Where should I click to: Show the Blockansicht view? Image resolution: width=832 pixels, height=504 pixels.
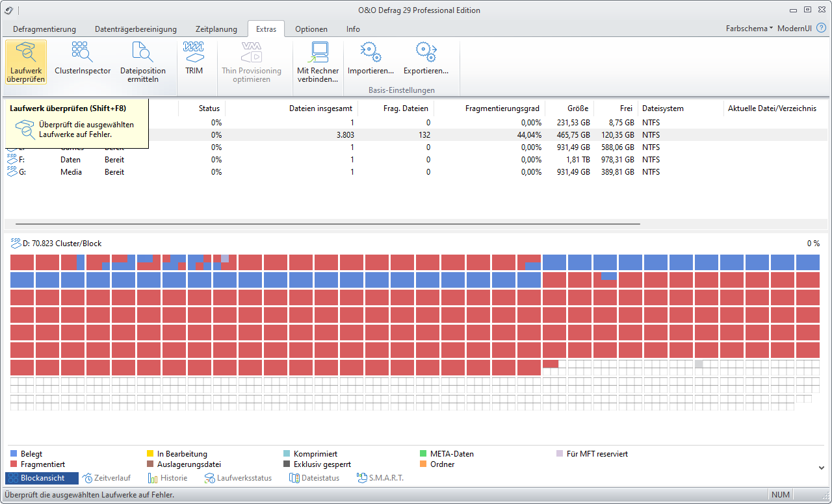42,478
